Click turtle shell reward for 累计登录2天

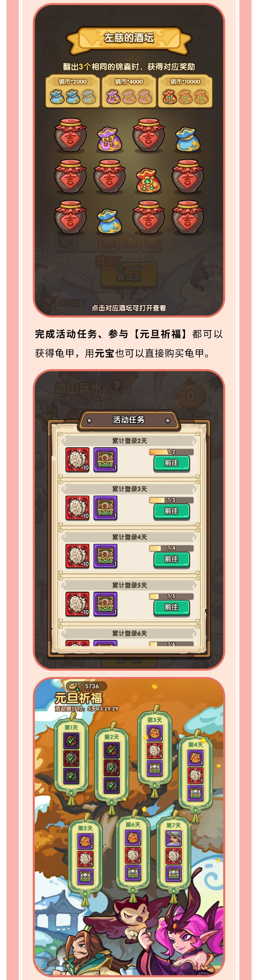tap(77, 460)
